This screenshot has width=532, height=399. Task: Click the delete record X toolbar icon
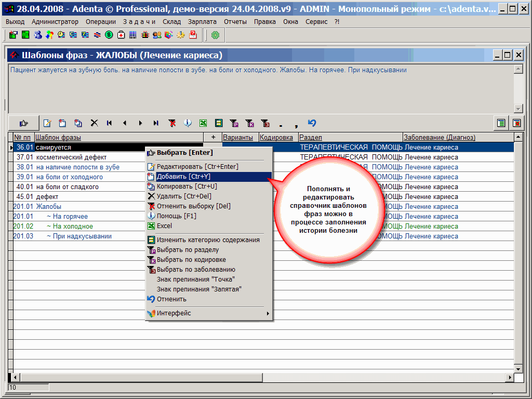(x=94, y=123)
